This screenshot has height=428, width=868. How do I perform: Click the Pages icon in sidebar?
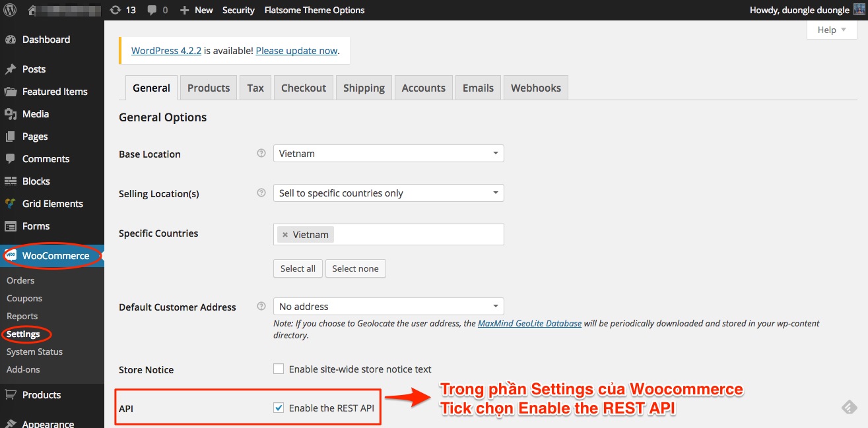[x=11, y=137]
